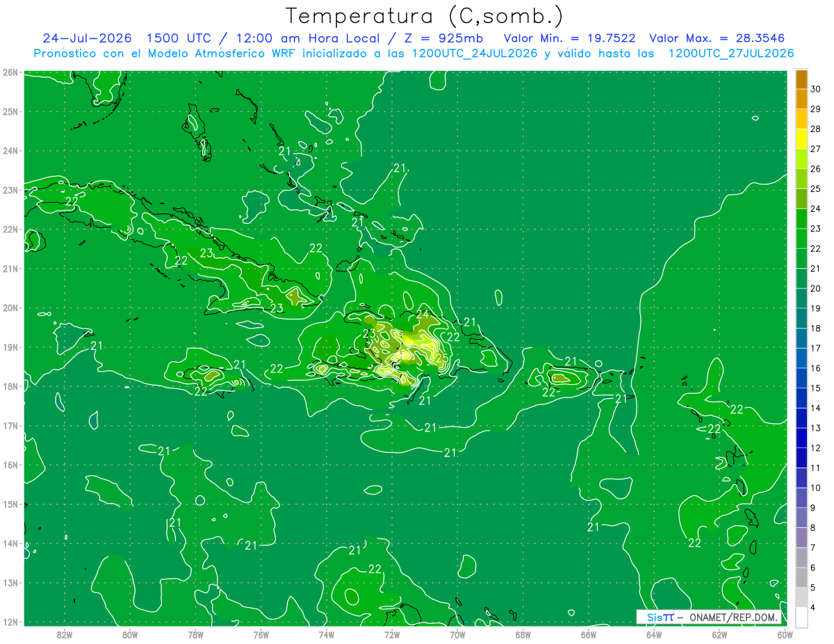Viewport: 834px width, 644px height.
Task: Click the "15N" latitude axis label
Action: [10, 504]
